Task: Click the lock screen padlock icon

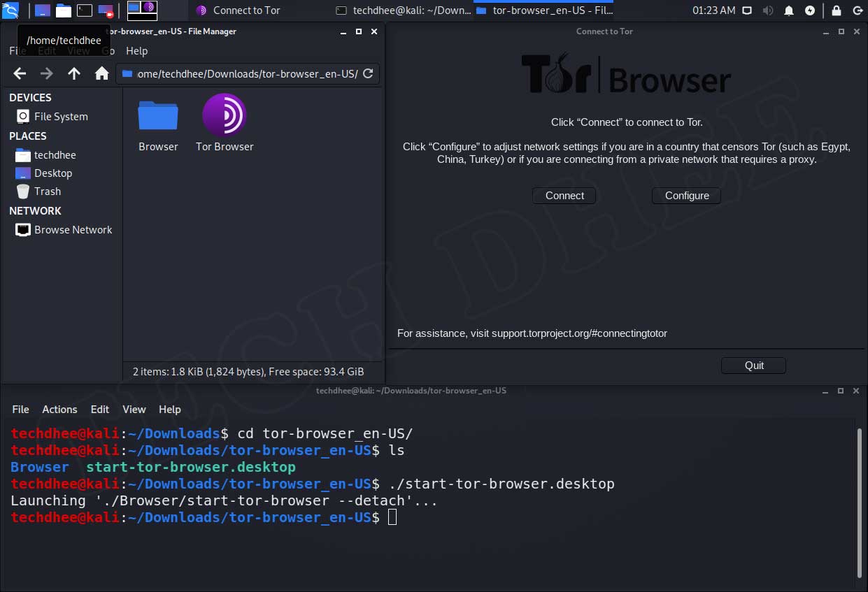Action: point(836,10)
